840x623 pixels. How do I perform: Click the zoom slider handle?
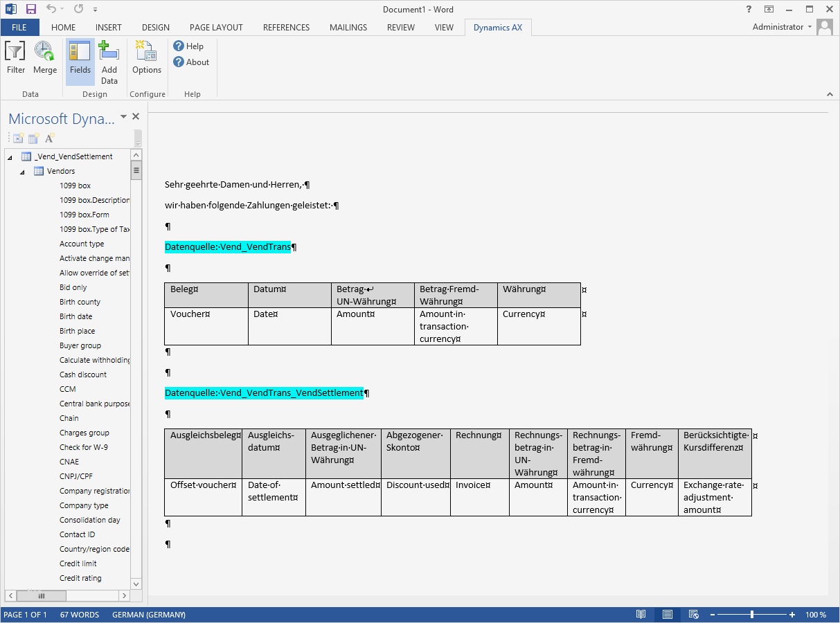pyautogui.click(x=752, y=615)
